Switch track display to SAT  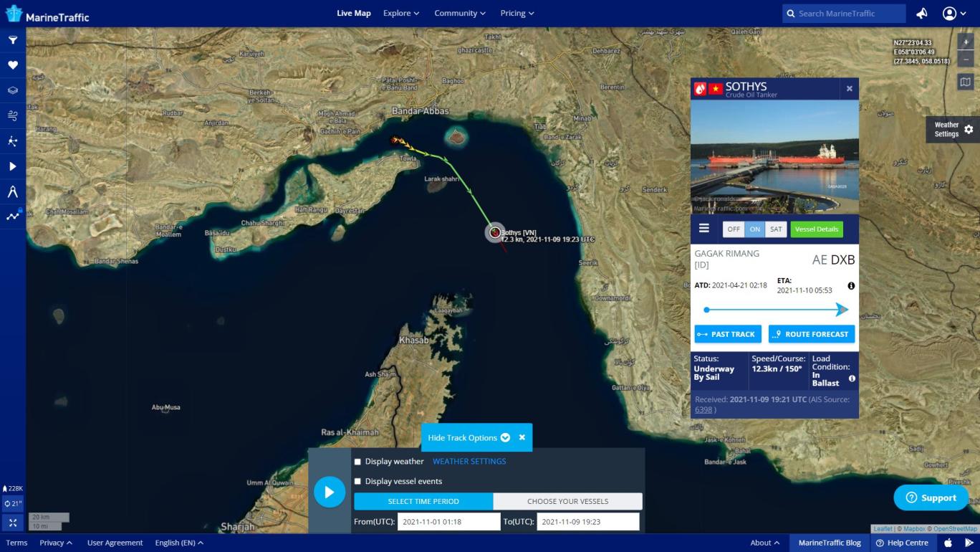[x=776, y=229]
